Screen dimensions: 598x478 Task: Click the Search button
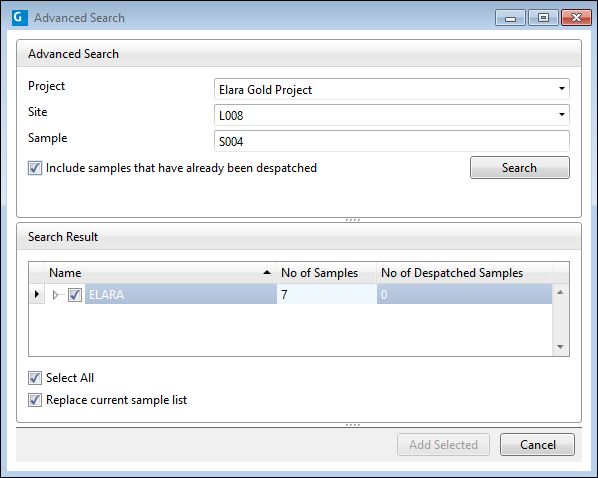point(519,167)
